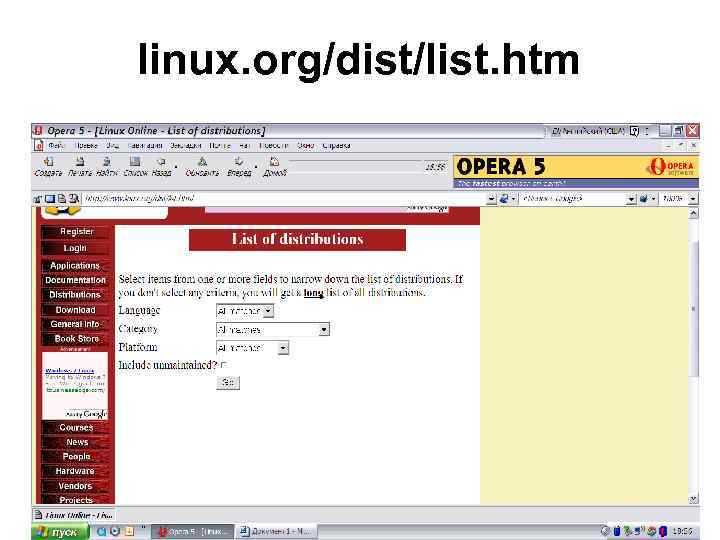Screen dimensions: 720x540
Task: Open the Category dropdown
Action: 273,329
